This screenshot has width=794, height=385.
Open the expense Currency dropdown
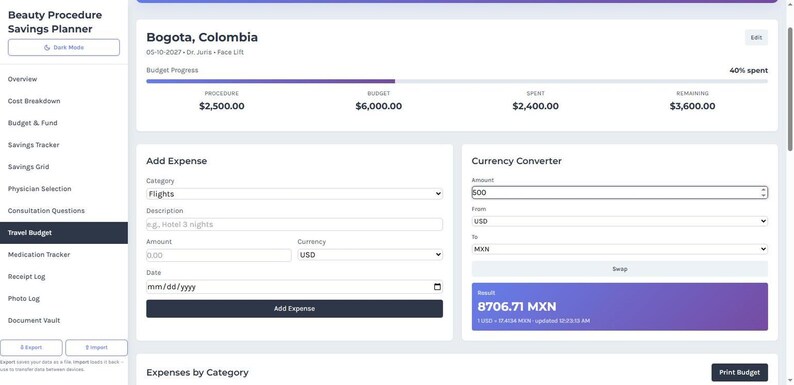click(370, 255)
